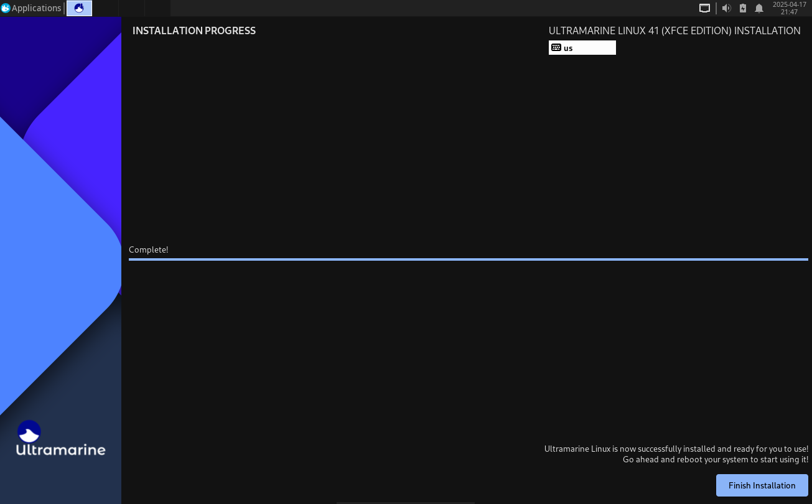Click the Finish Installation button
Screen dimensions: 812x504
point(762,485)
